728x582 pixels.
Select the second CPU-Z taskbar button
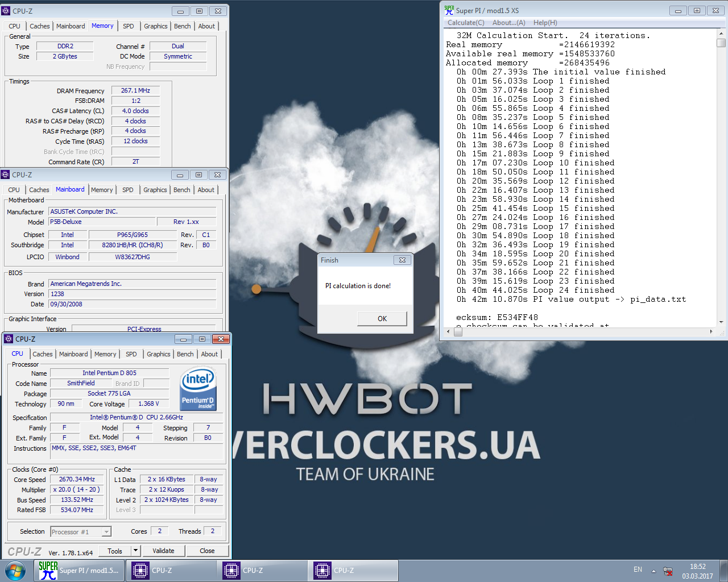[262, 571]
